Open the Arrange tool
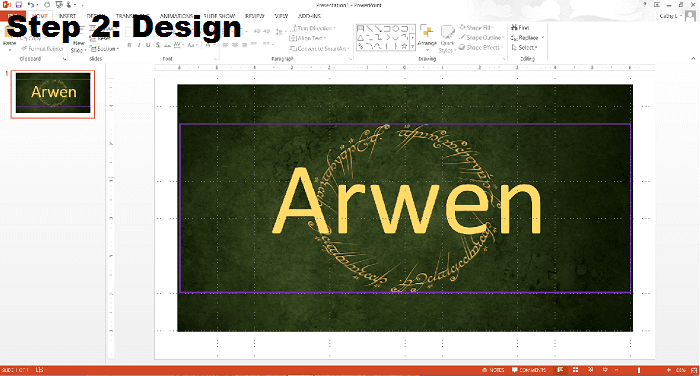 (427, 36)
